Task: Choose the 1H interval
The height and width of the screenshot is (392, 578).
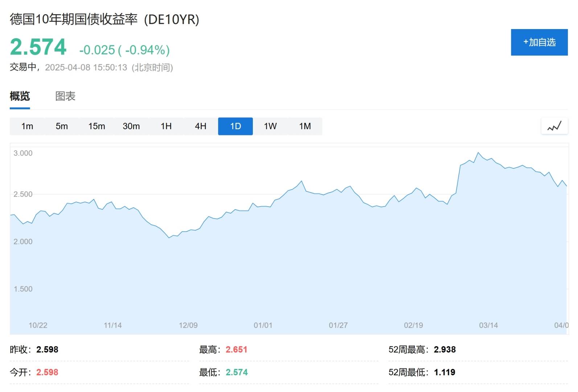Action: coord(166,126)
